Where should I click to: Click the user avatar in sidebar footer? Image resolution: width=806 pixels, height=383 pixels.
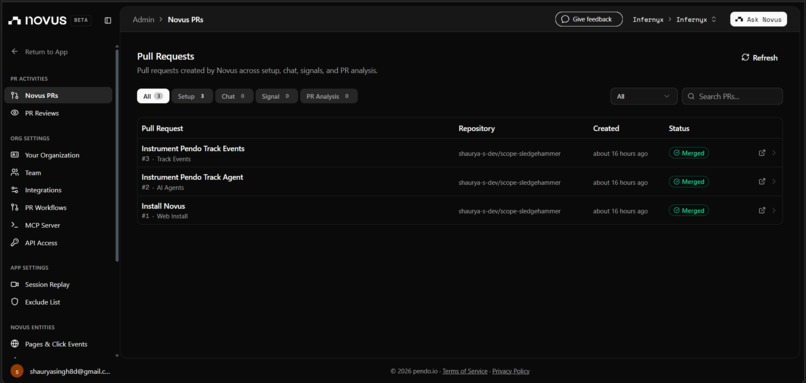pos(17,371)
